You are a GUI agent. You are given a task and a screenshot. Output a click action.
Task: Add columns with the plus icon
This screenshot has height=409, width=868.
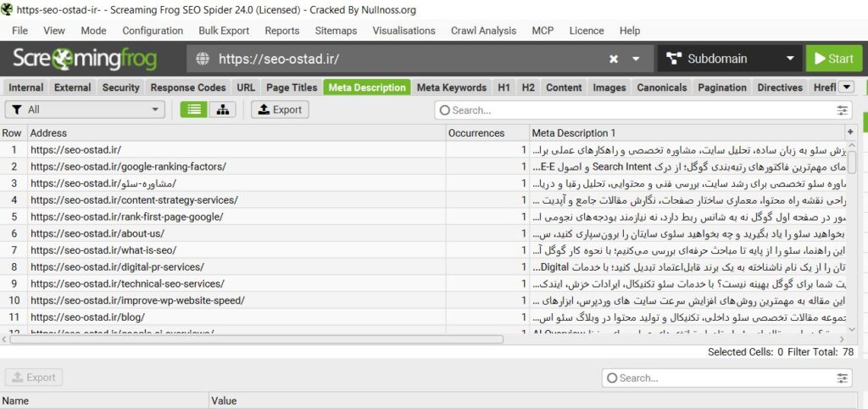pos(849,132)
